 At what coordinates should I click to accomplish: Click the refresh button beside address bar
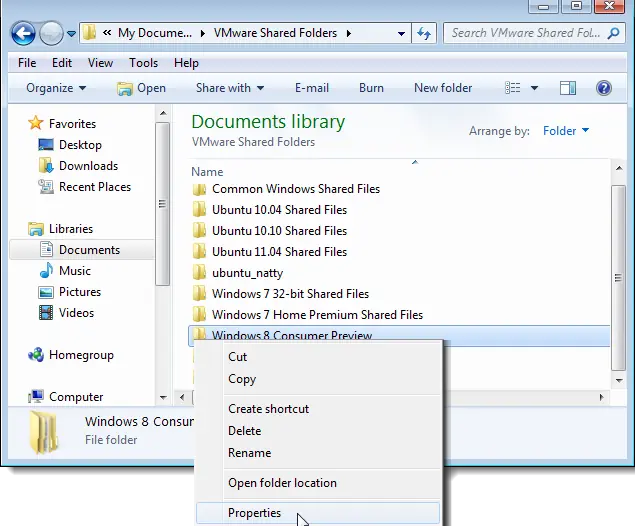click(424, 33)
